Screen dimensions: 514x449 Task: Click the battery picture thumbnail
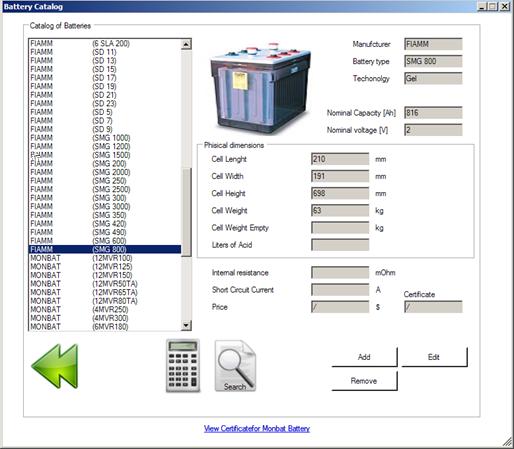(x=260, y=88)
